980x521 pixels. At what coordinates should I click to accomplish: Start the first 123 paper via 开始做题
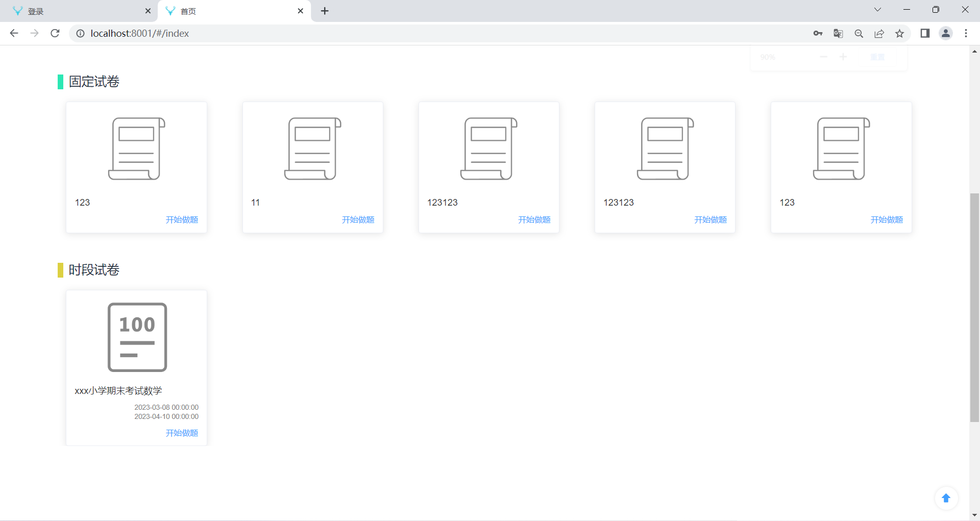182,219
